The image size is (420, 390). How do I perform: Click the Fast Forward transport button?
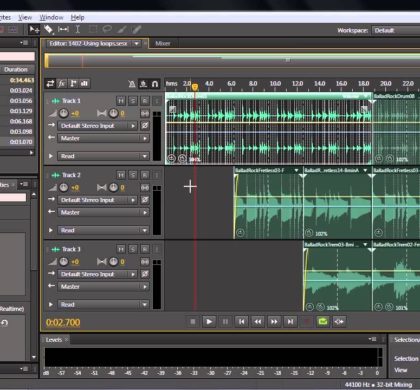(x=274, y=321)
